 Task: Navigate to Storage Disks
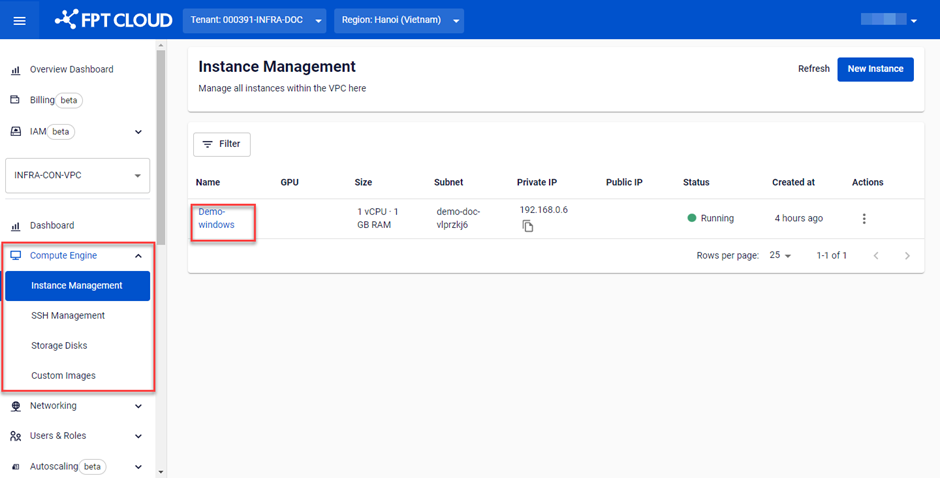coord(59,346)
